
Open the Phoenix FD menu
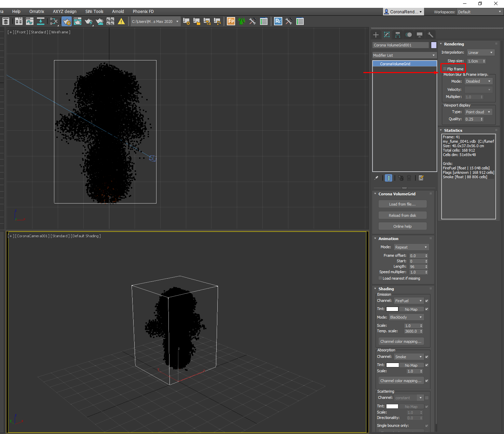[143, 12]
